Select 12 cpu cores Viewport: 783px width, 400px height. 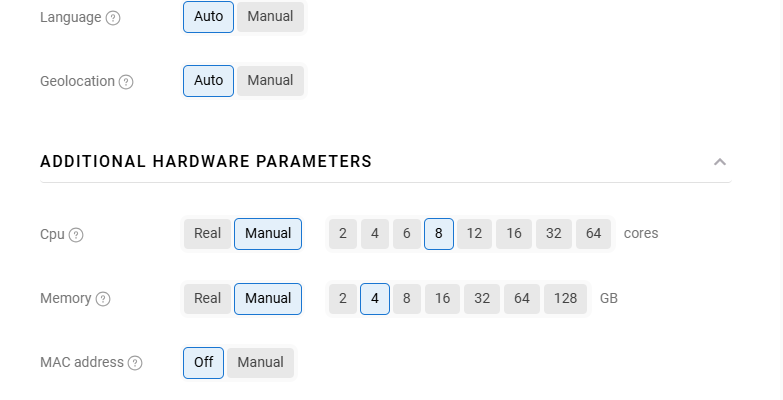[475, 234]
